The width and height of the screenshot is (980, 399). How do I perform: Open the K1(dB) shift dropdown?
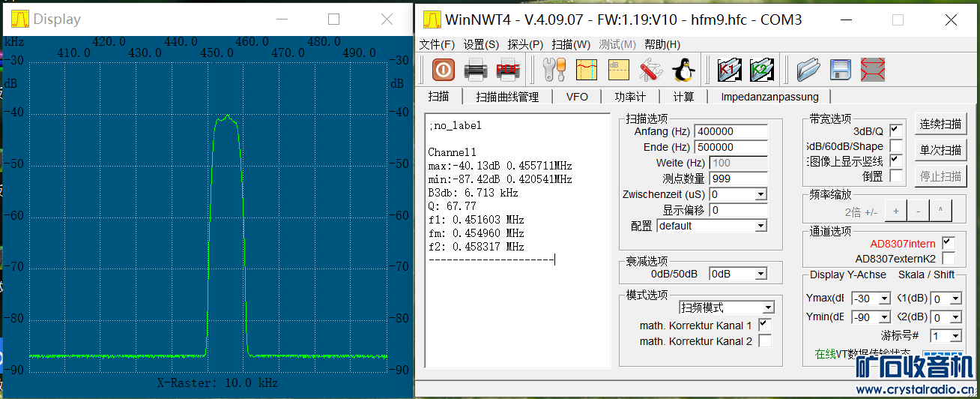click(955, 298)
